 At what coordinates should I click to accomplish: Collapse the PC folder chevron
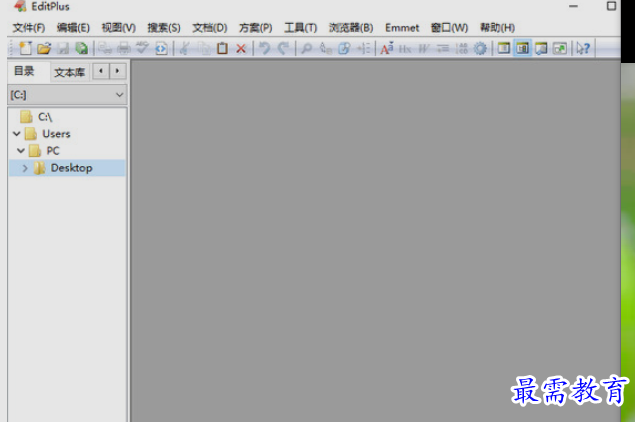click(21, 151)
